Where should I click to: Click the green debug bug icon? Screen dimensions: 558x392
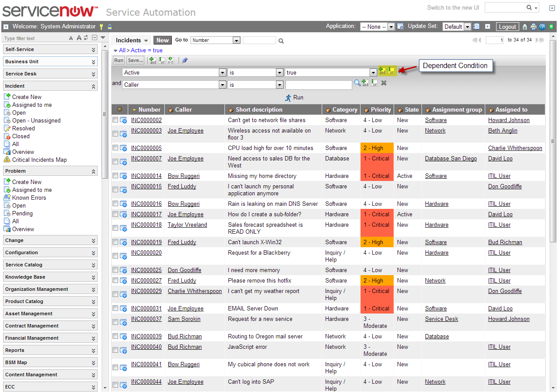551,27
